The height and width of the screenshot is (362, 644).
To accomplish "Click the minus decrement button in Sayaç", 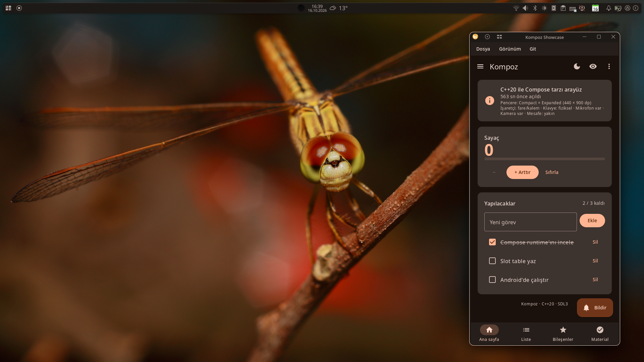I will 494,172.
